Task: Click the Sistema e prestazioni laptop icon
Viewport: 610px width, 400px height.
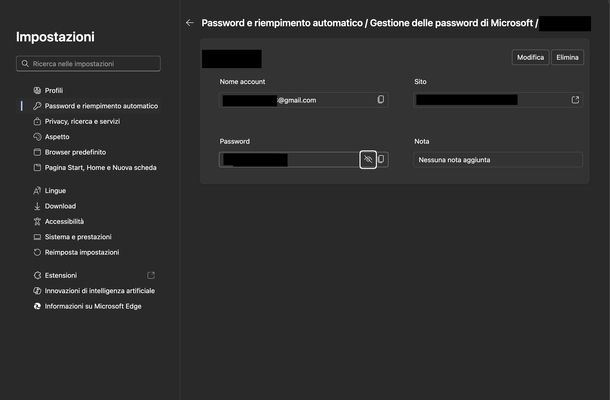Action: click(x=37, y=237)
